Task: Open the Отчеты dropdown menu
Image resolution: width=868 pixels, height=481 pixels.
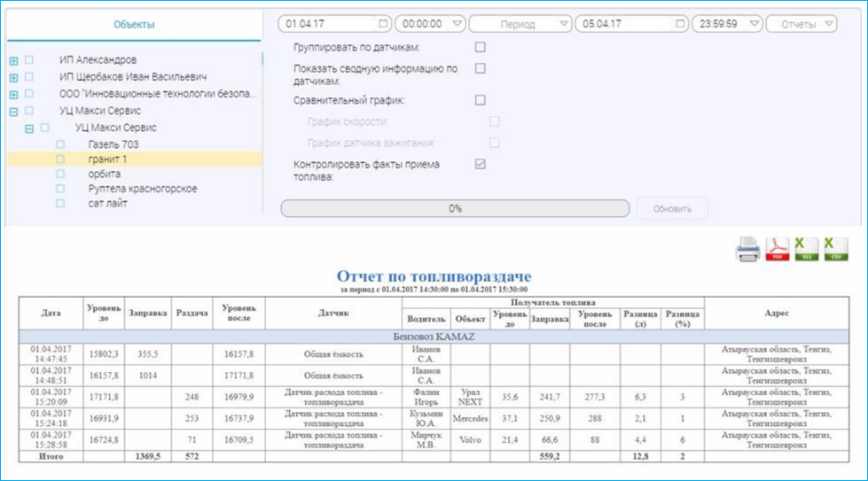Action: point(802,24)
